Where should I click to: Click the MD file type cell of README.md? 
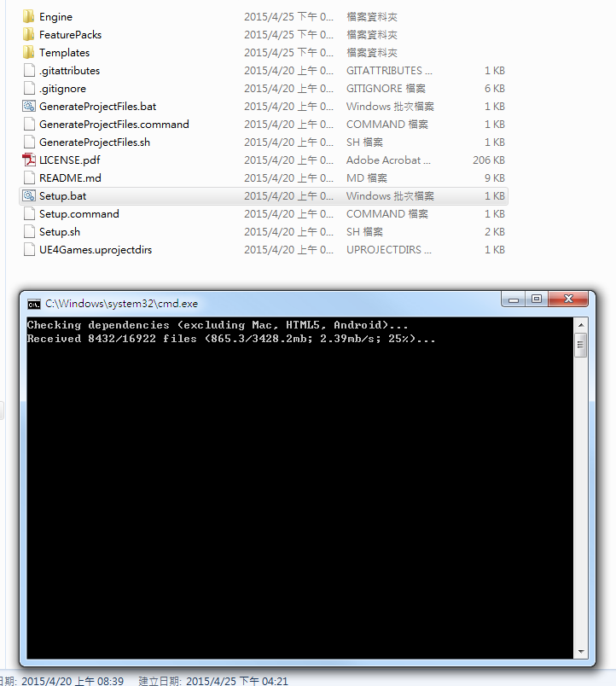coord(367,178)
